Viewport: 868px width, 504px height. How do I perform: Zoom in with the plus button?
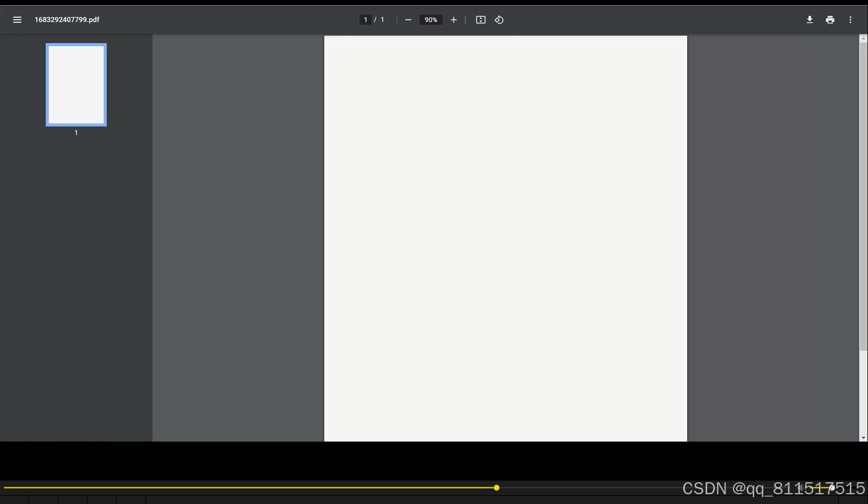[x=453, y=20]
